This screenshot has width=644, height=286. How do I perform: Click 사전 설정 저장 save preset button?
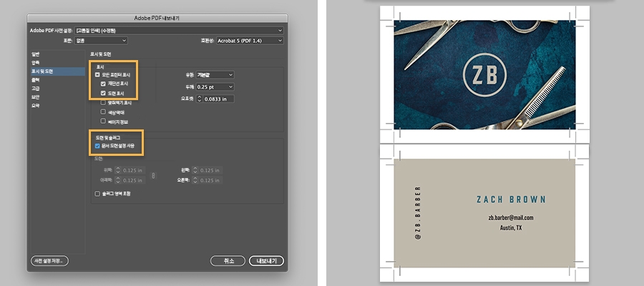click(x=49, y=261)
